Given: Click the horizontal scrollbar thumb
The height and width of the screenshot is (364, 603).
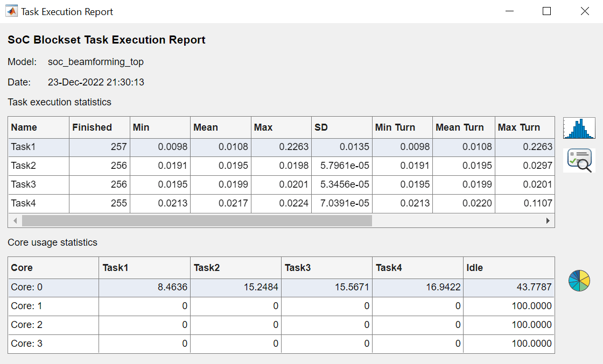Looking at the screenshot, I should tap(197, 220).
